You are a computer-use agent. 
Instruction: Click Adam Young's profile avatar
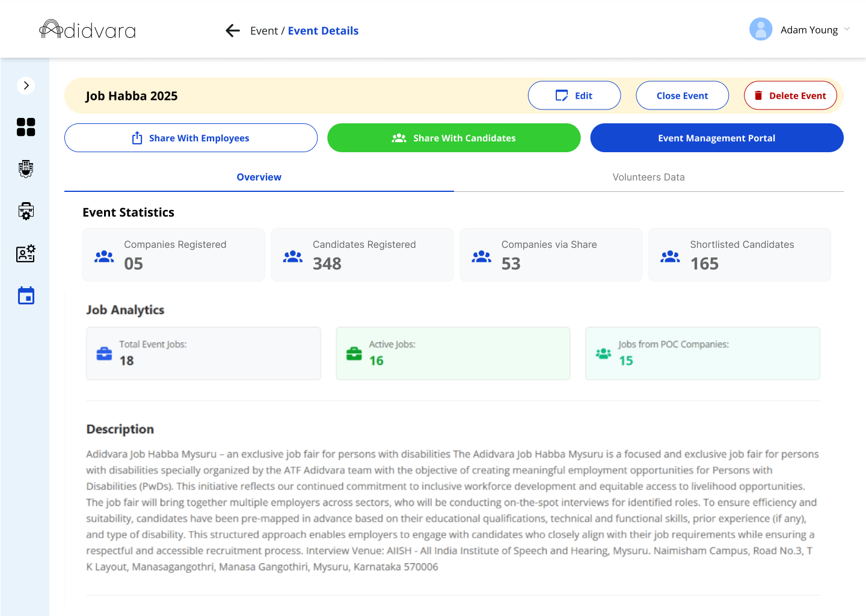761,29
